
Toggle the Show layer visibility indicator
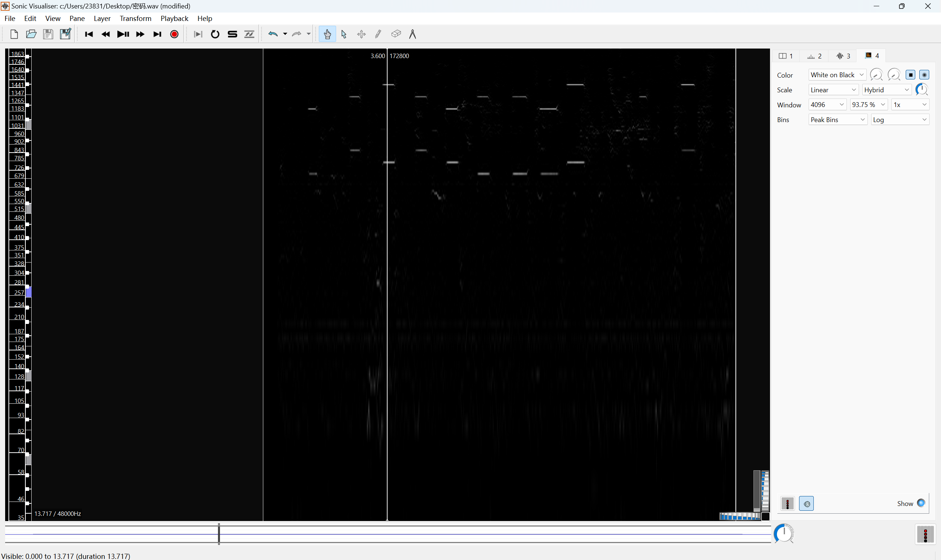click(x=921, y=503)
